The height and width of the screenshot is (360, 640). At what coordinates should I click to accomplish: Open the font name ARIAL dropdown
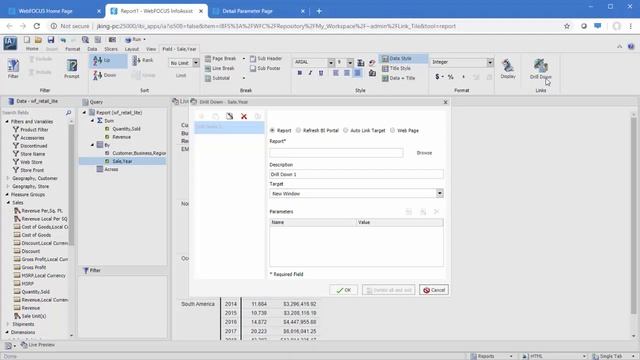(x=331, y=62)
